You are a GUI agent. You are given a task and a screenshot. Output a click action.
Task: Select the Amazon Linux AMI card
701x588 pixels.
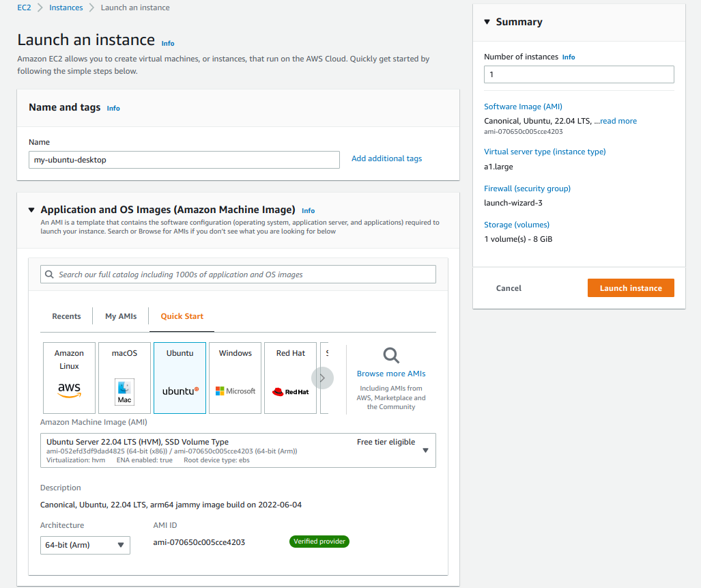(69, 378)
